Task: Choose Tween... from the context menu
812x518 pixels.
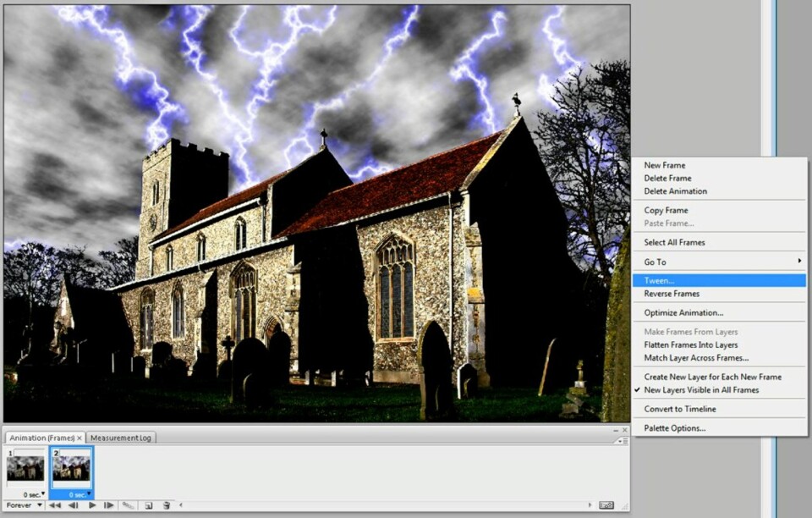Action: tap(660, 281)
